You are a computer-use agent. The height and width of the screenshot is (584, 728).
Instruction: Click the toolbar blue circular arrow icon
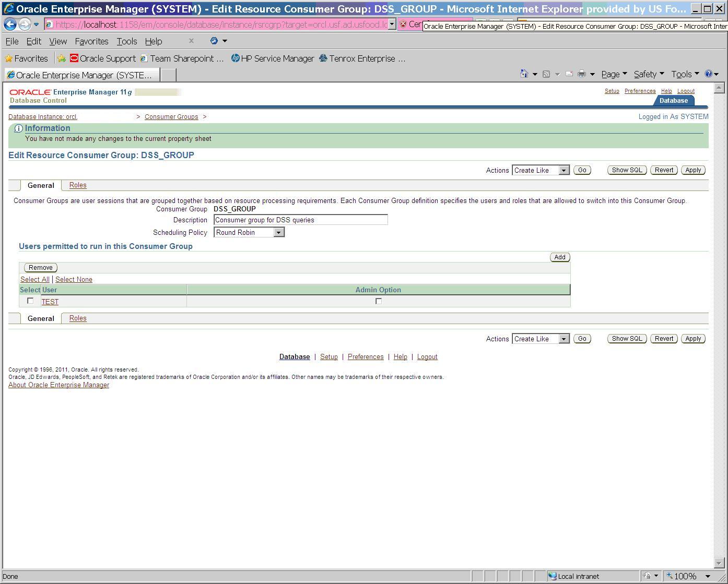click(214, 41)
